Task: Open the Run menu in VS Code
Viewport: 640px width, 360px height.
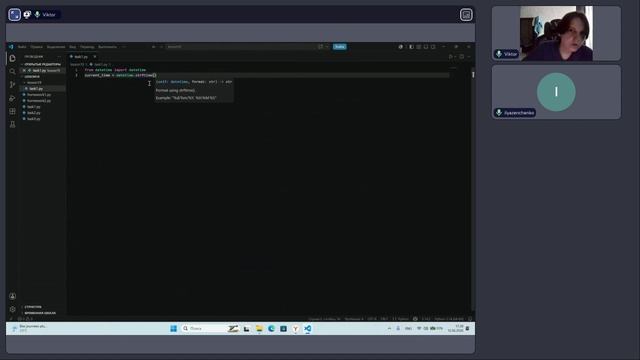Action: pos(107,47)
